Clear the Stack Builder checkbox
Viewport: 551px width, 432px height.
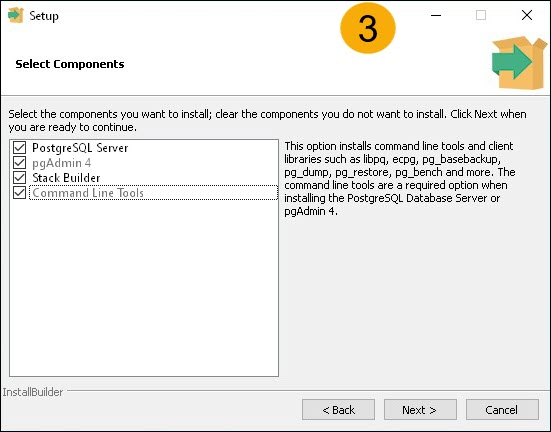pyautogui.click(x=19, y=178)
